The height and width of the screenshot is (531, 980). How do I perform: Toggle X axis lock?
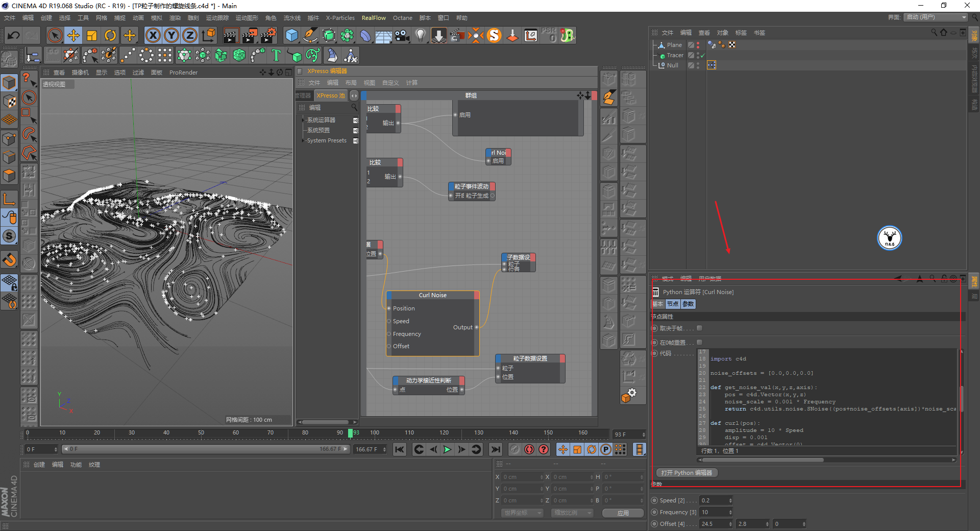click(153, 35)
